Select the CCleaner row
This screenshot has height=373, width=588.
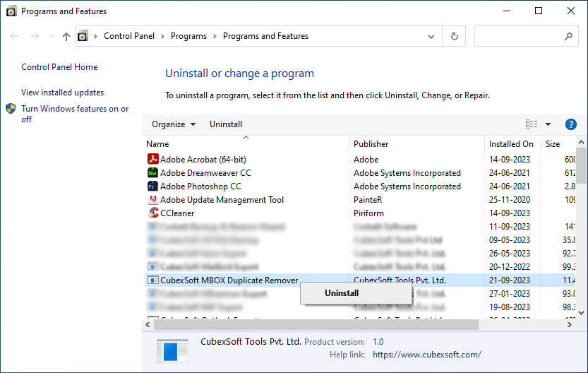[360, 213]
